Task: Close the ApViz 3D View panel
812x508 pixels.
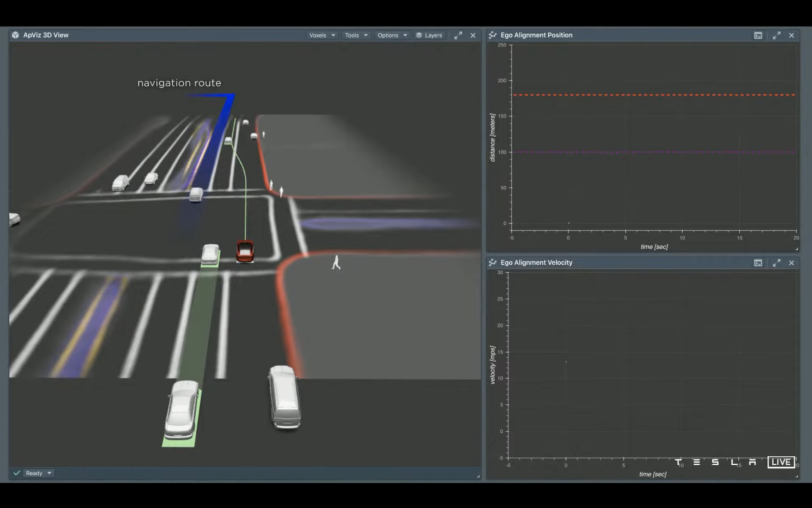Action: point(473,35)
